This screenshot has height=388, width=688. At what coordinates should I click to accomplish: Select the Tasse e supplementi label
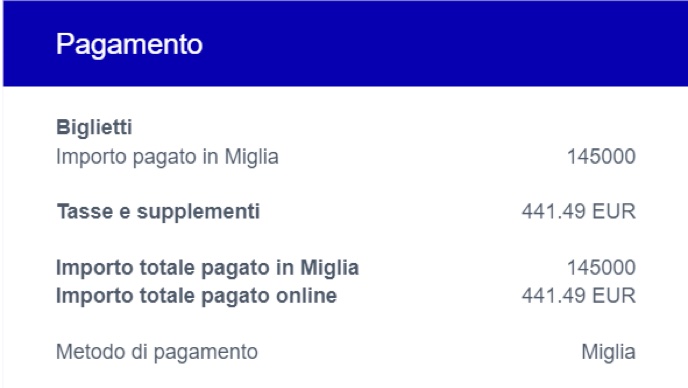pyautogui.click(x=158, y=212)
